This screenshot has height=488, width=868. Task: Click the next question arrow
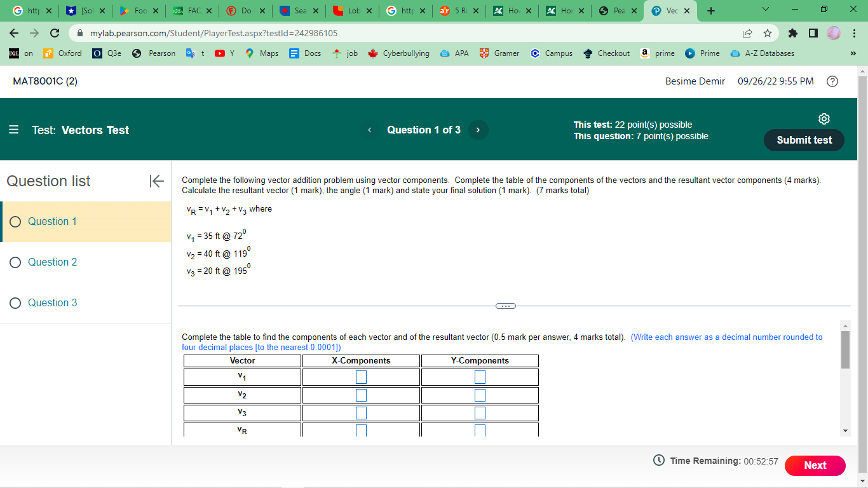pos(478,130)
